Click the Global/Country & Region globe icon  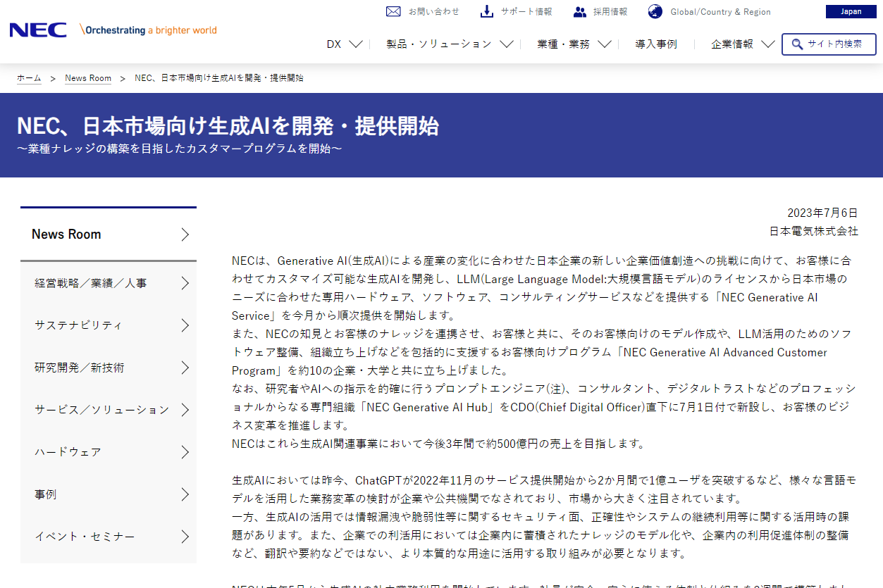(x=655, y=11)
